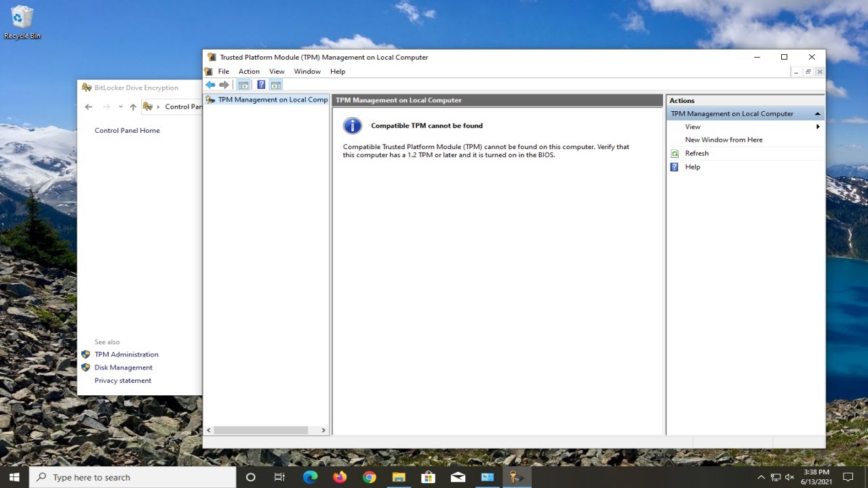This screenshot has height=488, width=868.
Task: Open recent locations dropdown in BitLocker window
Action: point(121,106)
